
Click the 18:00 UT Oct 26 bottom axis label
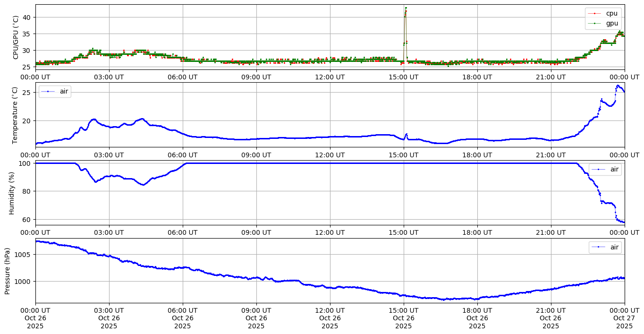tap(477, 318)
